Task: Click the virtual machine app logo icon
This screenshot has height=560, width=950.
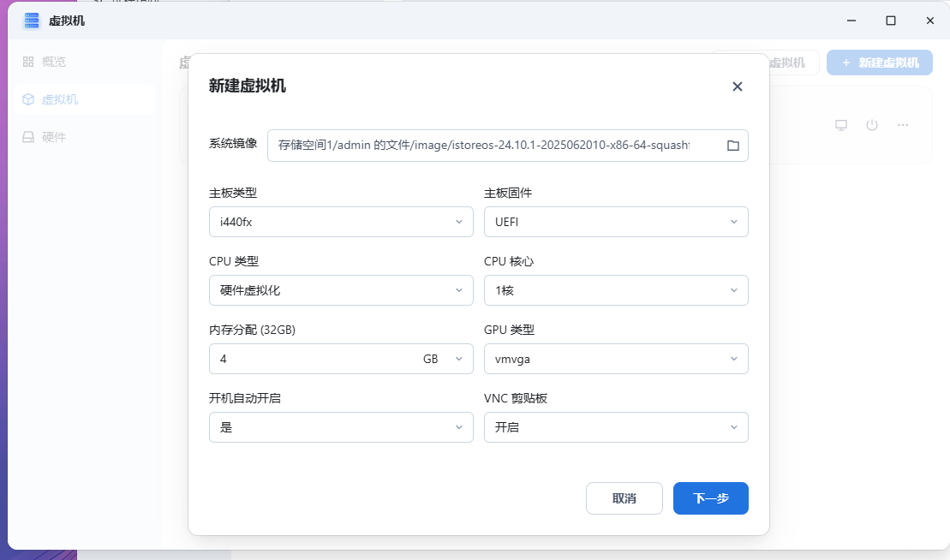Action: 32,21
